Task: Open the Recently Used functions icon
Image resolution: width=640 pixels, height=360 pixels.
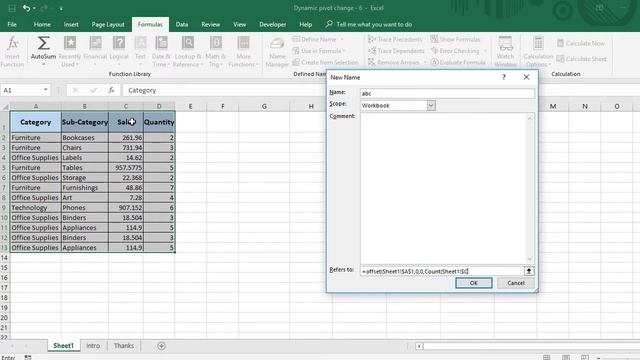Action: [x=70, y=43]
